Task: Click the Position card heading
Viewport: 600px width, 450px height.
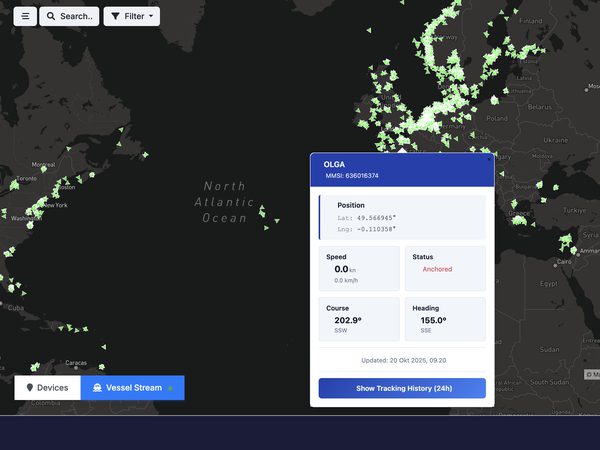Action: pyautogui.click(x=351, y=205)
